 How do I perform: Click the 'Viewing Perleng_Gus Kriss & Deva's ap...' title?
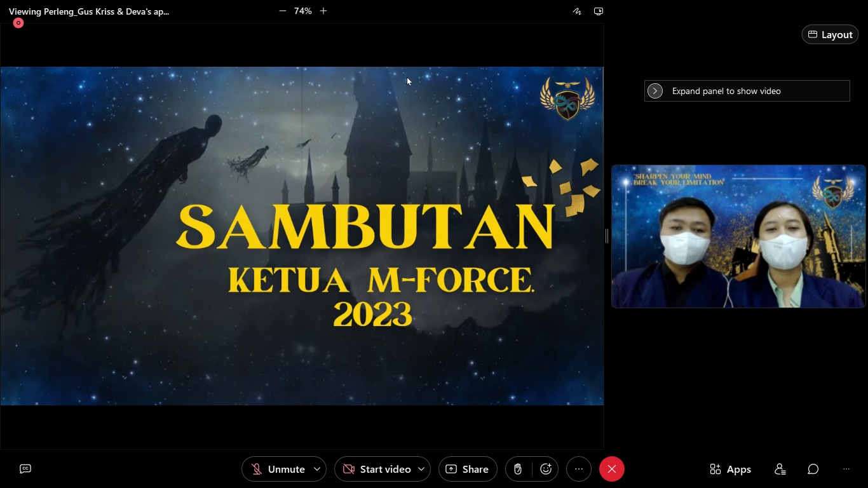[89, 11]
